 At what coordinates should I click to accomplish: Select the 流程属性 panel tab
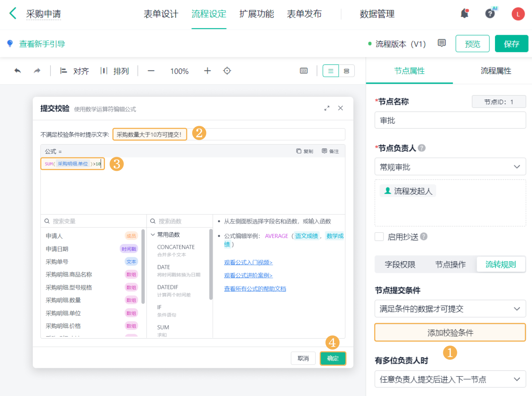pos(496,71)
